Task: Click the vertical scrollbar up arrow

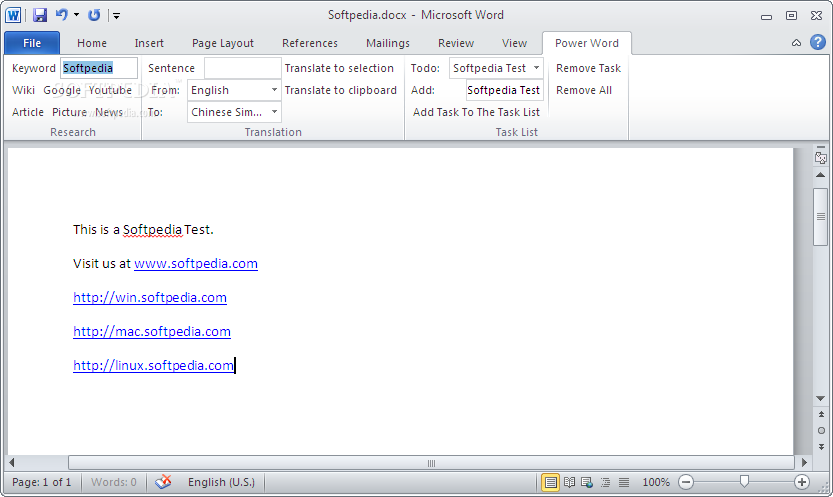Action: coord(821,175)
